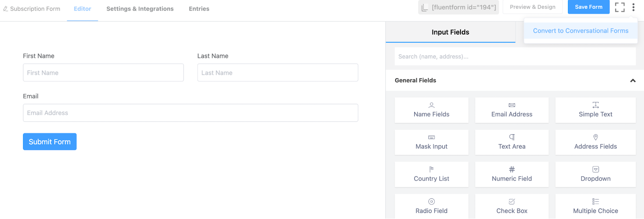Switch to Settings & Integrations tab
This screenshot has height=219, width=644.
pyautogui.click(x=140, y=9)
